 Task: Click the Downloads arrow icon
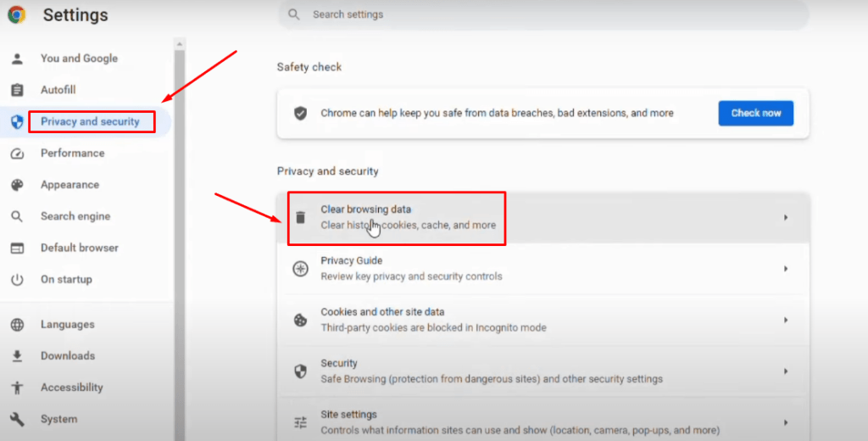pos(17,356)
